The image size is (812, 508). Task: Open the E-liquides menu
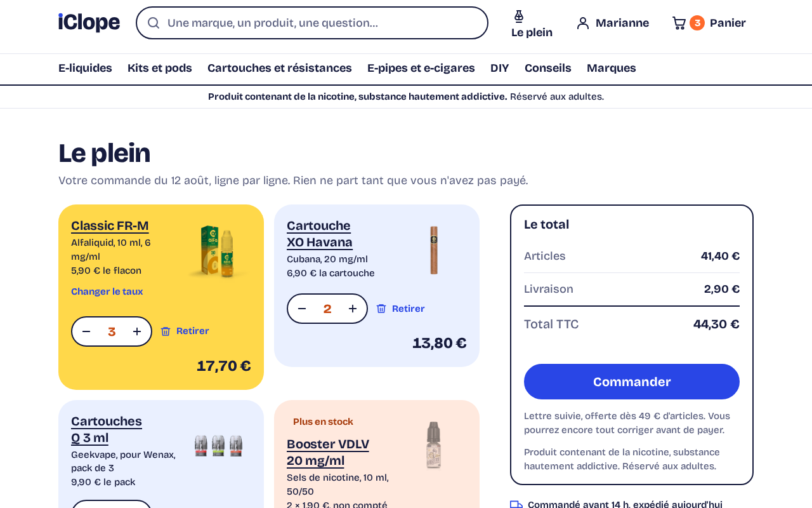tap(85, 68)
